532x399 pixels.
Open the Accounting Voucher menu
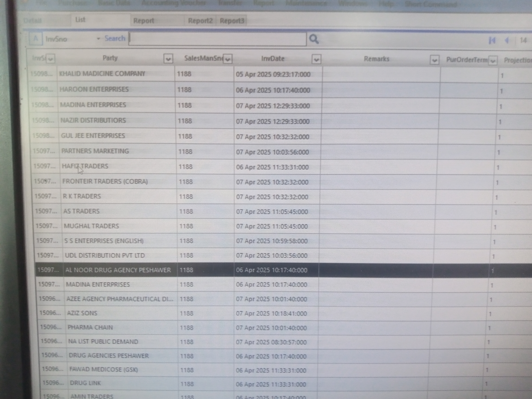point(174,3)
